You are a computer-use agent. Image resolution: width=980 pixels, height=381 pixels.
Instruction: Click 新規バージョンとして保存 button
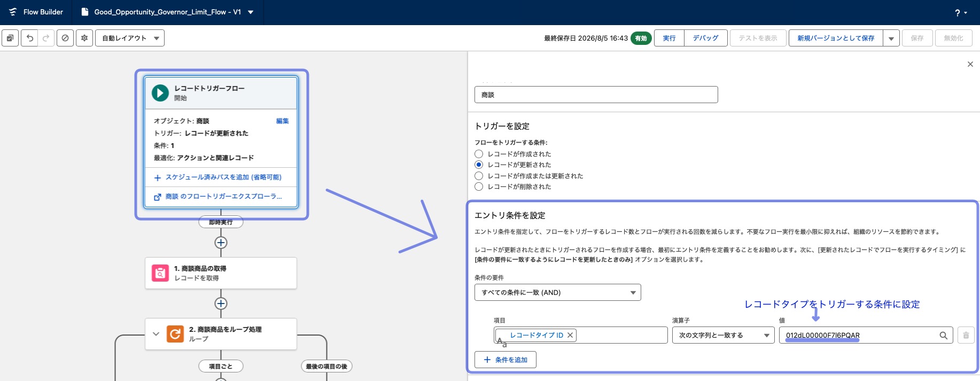[836, 38]
